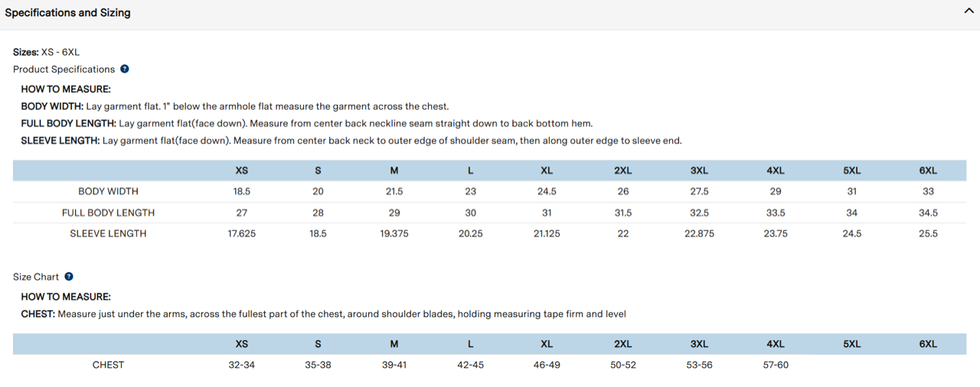This screenshot has height=387, width=980.
Task: Select the Product Specifications label
Action: (64, 69)
